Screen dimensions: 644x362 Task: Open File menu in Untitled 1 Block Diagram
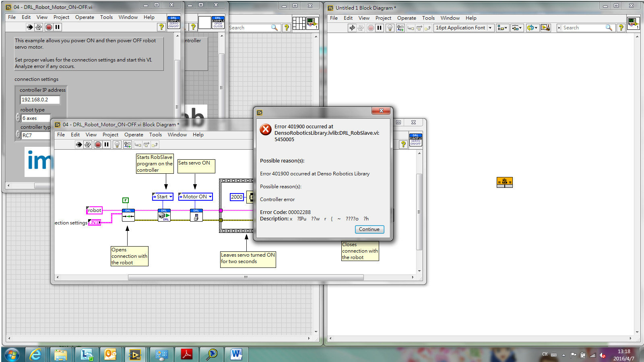(334, 18)
